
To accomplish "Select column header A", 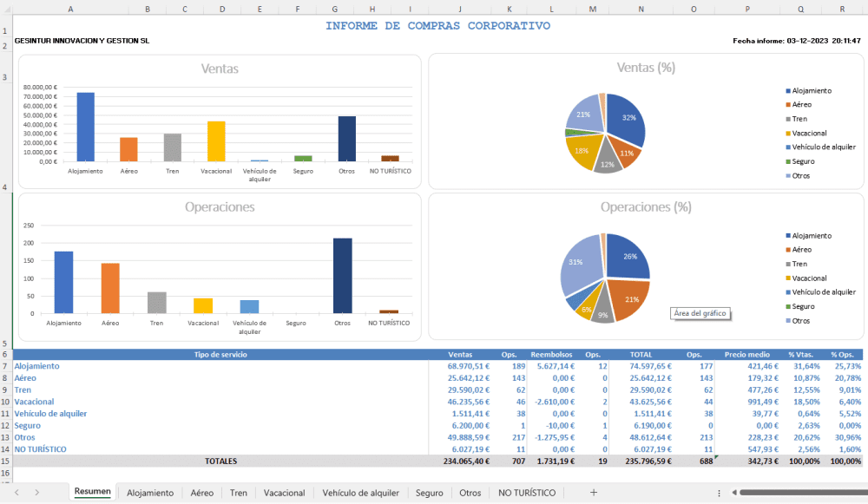I will (x=70, y=9).
